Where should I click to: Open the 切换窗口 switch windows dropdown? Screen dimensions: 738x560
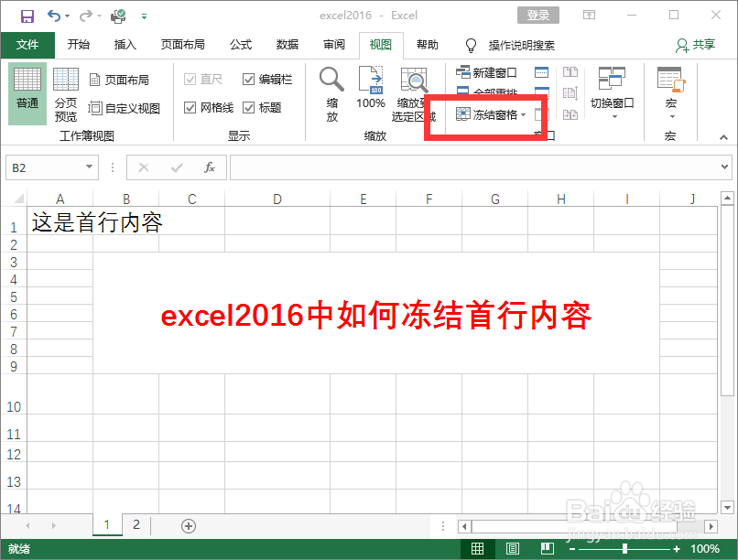coord(612,92)
